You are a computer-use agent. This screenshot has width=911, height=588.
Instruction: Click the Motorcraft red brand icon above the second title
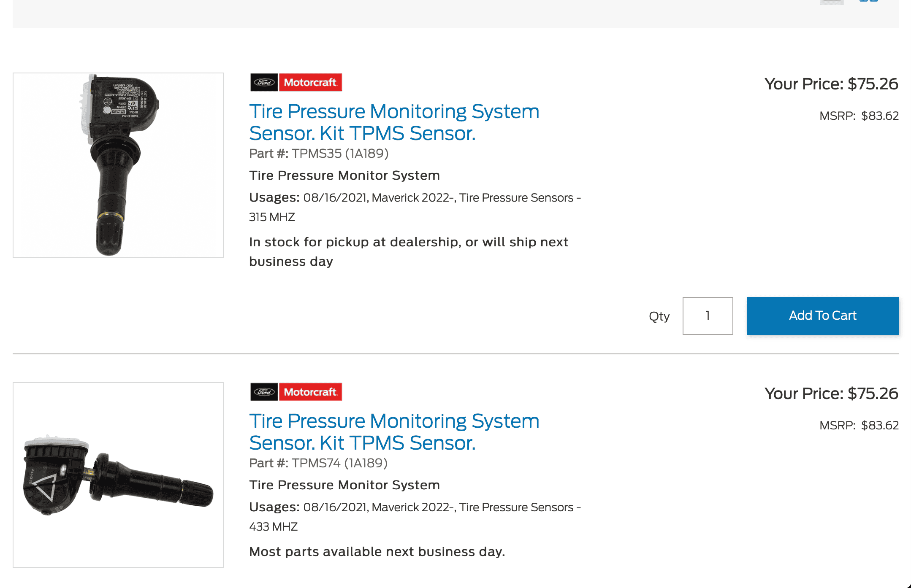click(x=311, y=392)
